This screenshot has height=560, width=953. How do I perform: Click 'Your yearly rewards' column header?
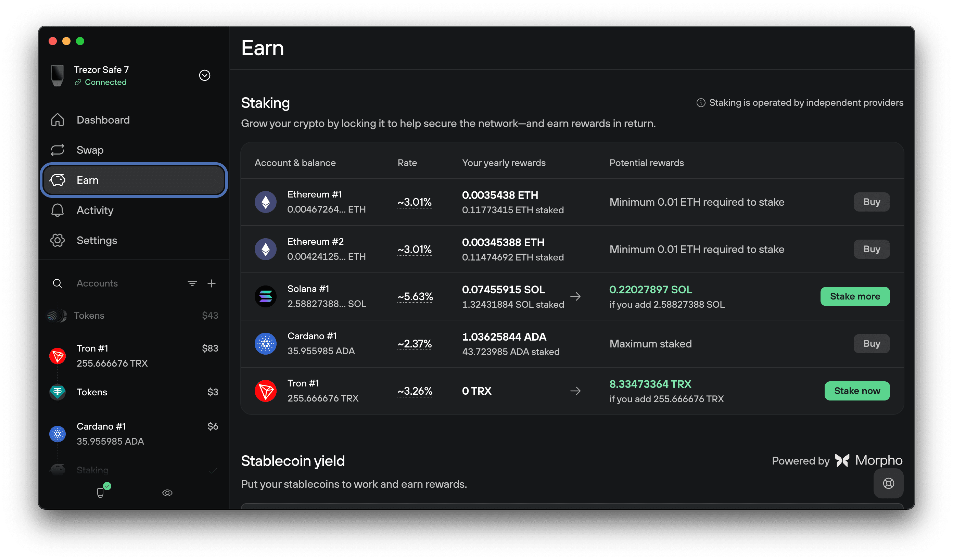504,163
